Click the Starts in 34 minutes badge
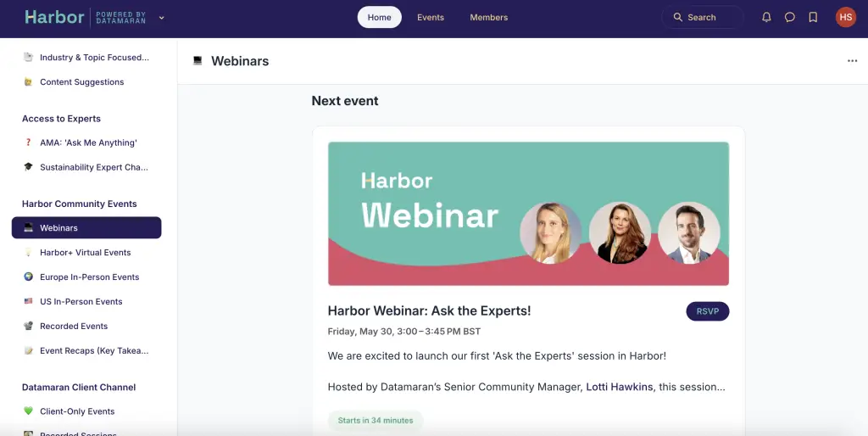 tap(376, 421)
